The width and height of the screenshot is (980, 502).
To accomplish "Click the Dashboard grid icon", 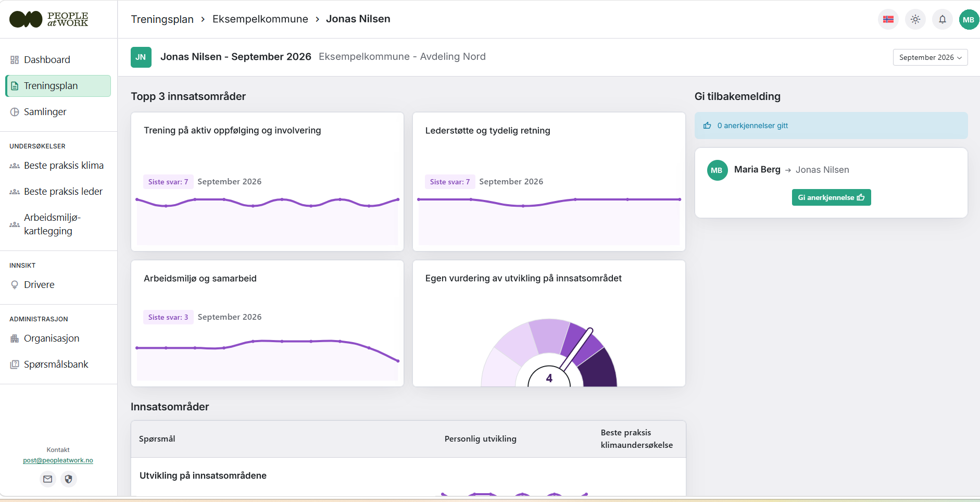I will [15, 60].
